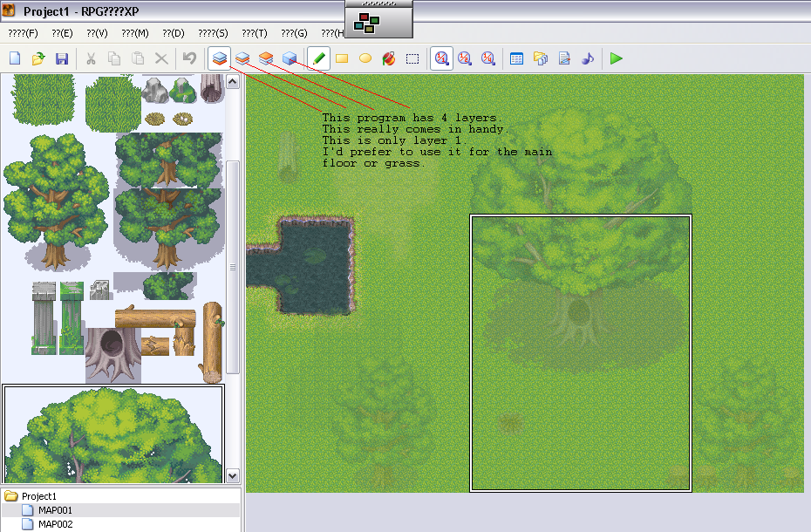This screenshot has height=532, width=811.
Task: Click the tileset scrollbar thumb
Action: click(x=233, y=267)
